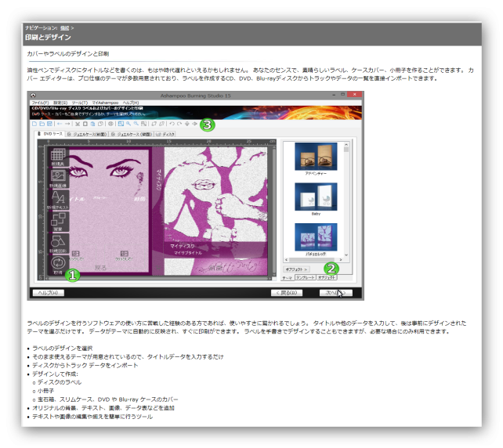Click the ヘルプ(H) button at bottom left
Image resolution: width=503 pixels, height=448 pixels.
[x=48, y=293]
